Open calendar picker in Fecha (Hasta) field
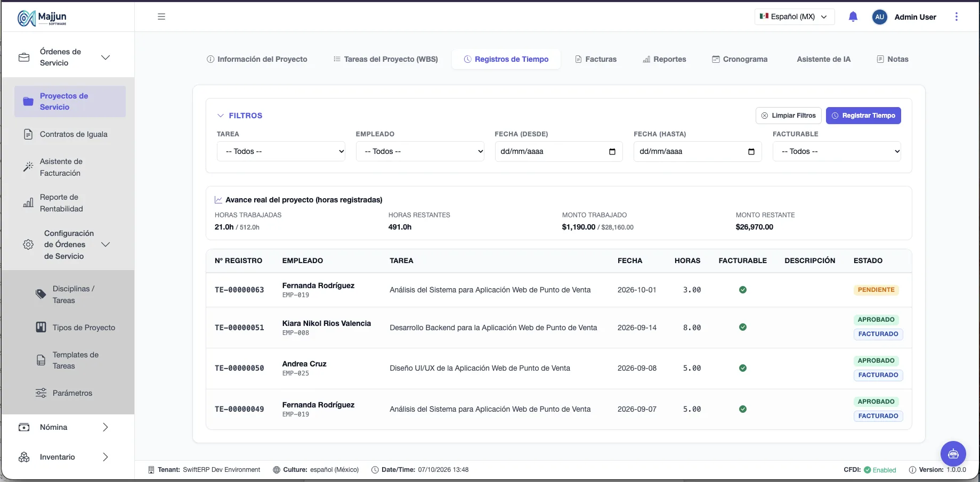Viewport: 980px width, 482px height. (x=751, y=152)
